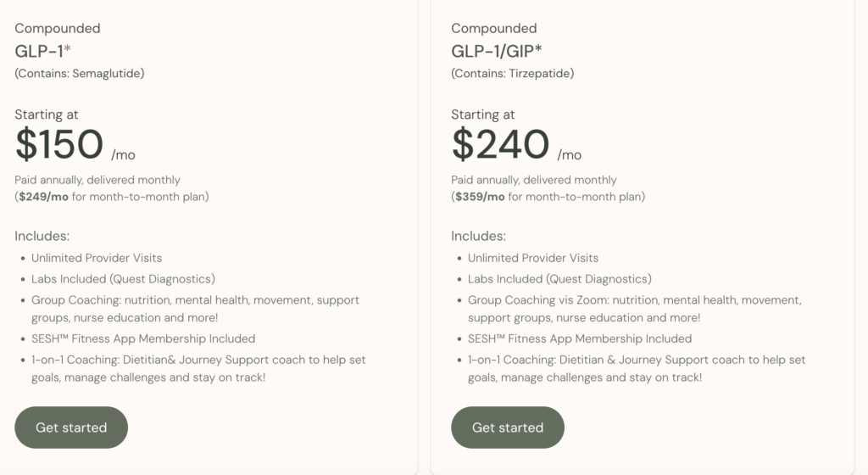Select the bold $249/mo month-to-month price
The image size is (868, 475).
click(x=46, y=197)
